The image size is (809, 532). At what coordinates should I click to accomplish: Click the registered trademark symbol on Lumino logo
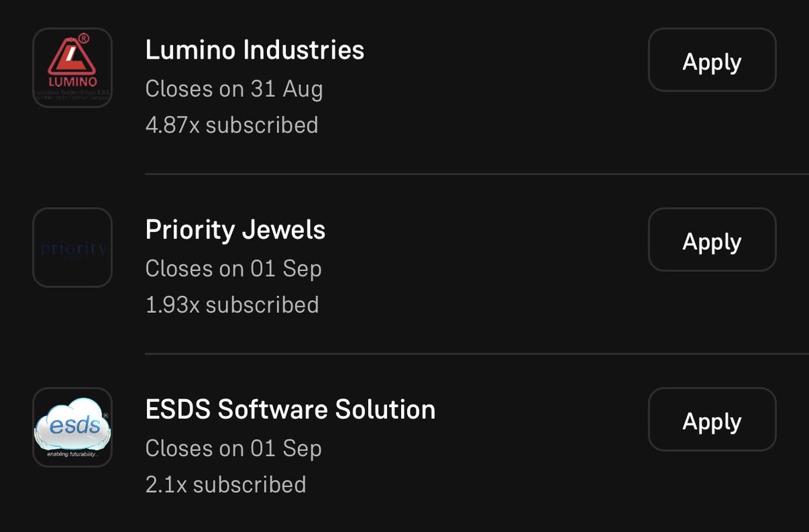84,38
